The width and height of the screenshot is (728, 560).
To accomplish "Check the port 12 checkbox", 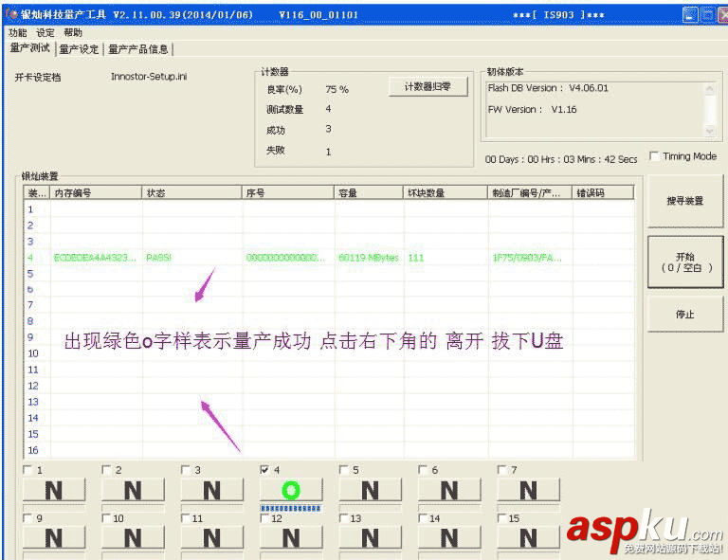I will point(264,518).
